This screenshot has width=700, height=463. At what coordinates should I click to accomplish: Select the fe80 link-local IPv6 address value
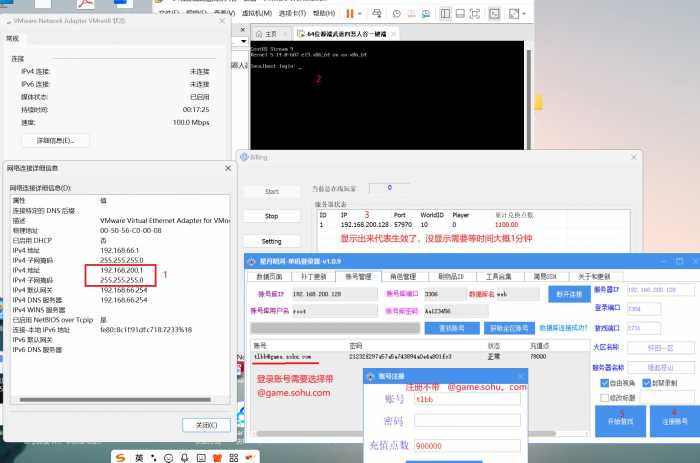click(146, 330)
